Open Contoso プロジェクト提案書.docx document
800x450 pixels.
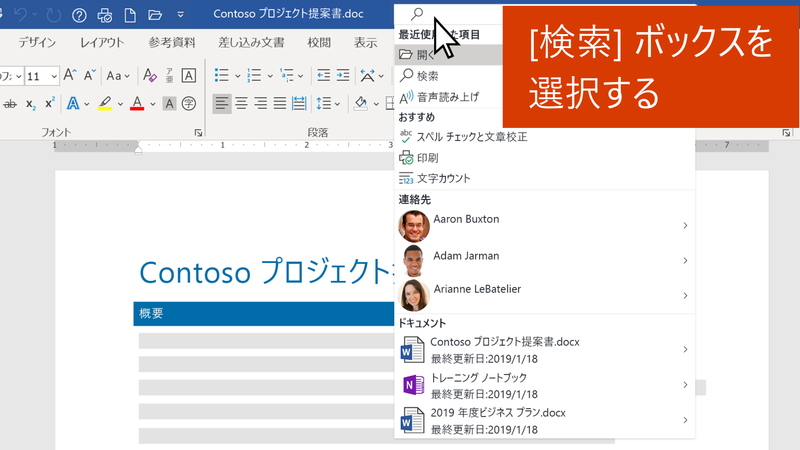tap(544, 349)
